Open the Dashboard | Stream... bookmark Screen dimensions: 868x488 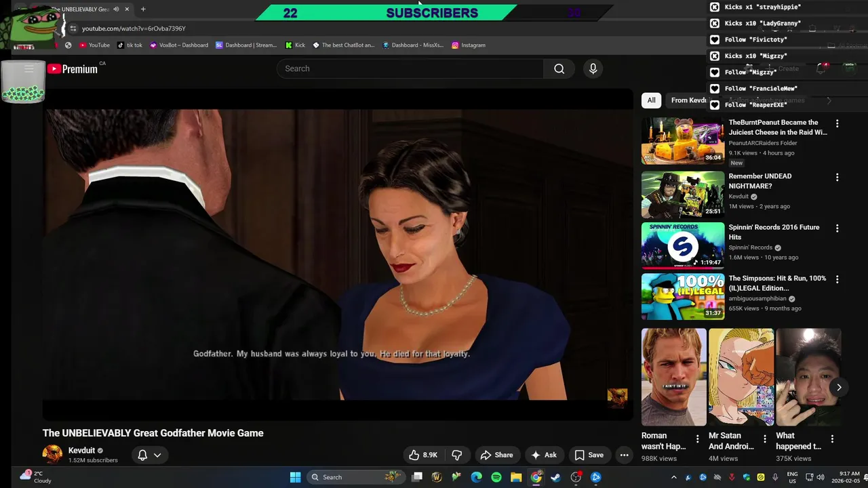246,45
